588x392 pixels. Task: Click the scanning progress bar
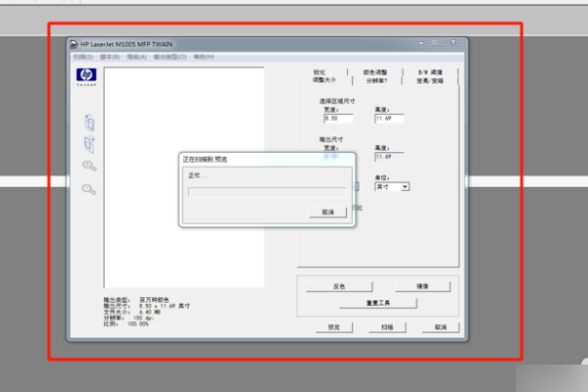[267, 192]
